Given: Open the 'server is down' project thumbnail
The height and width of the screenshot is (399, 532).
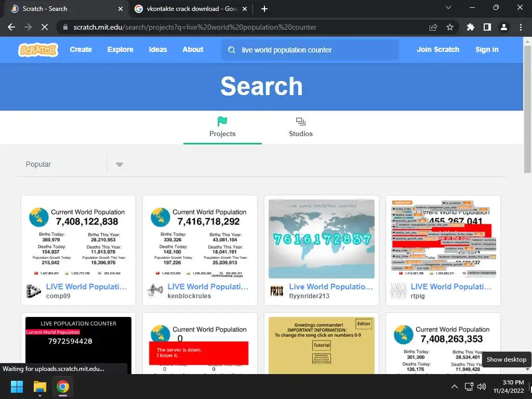Looking at the screenshot, I should click(x=200, y=345).
